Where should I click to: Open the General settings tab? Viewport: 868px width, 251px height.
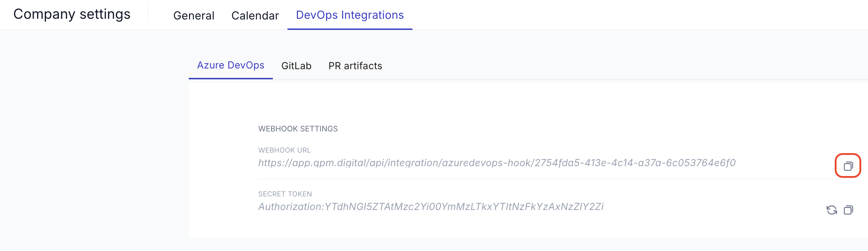(194, 16)
